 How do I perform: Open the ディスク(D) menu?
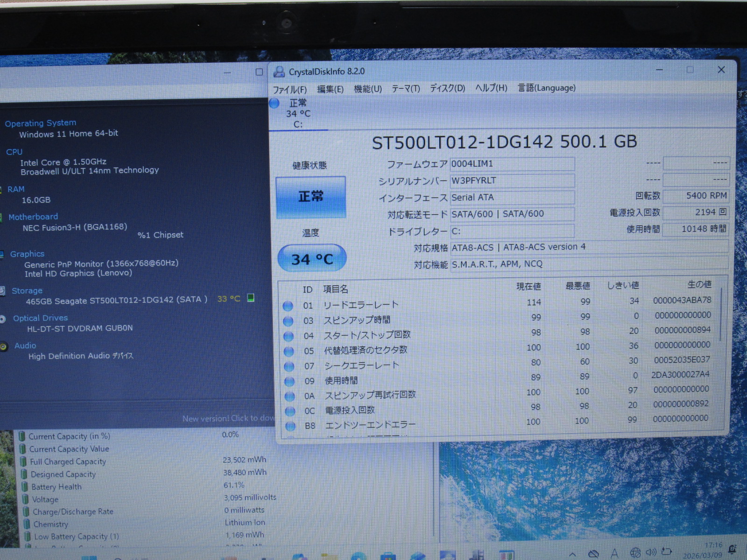(x=447, y=88)
